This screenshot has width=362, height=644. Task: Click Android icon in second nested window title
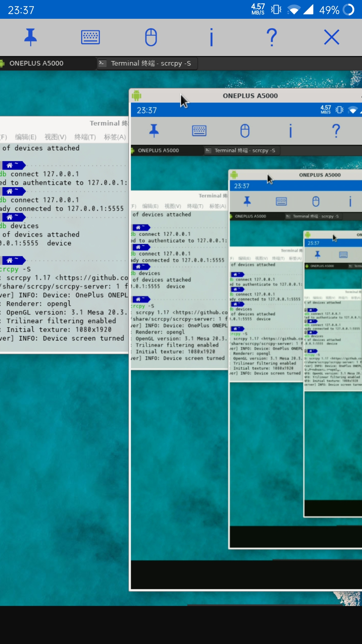pyautogui.click(x=234, y=175)
